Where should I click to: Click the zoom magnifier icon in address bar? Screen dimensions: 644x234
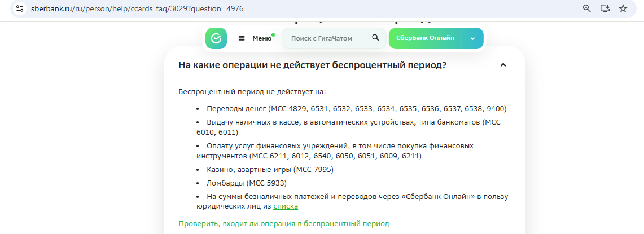587,8
